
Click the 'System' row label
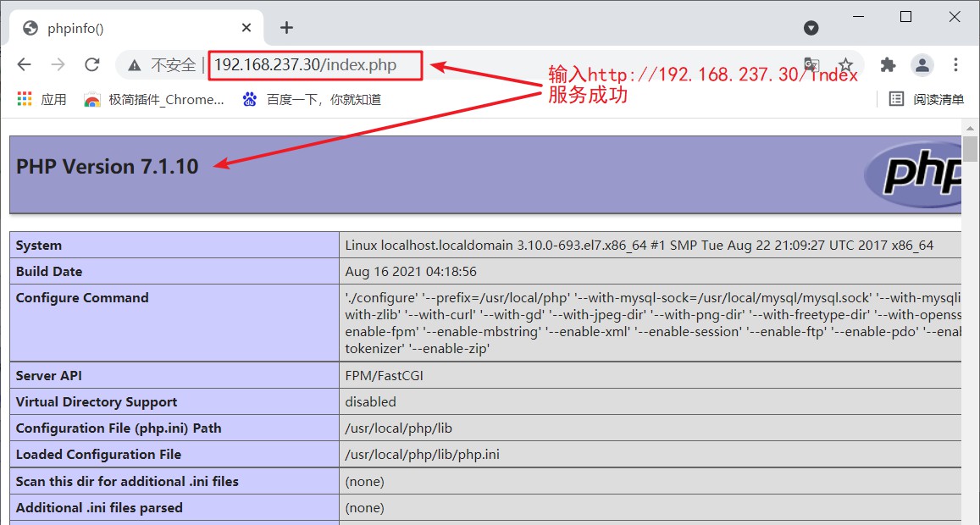39,246
